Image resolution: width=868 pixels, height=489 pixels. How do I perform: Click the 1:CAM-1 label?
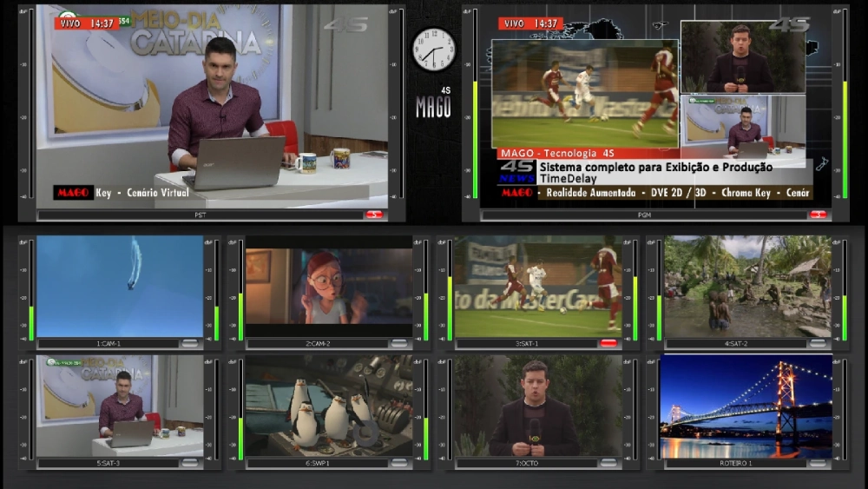108,344
